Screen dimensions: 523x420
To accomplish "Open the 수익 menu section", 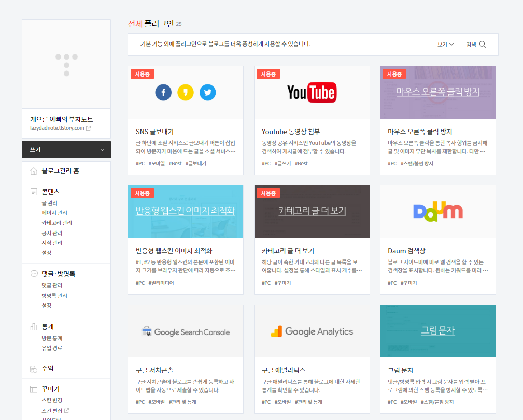I will click(x=47, y=368).
